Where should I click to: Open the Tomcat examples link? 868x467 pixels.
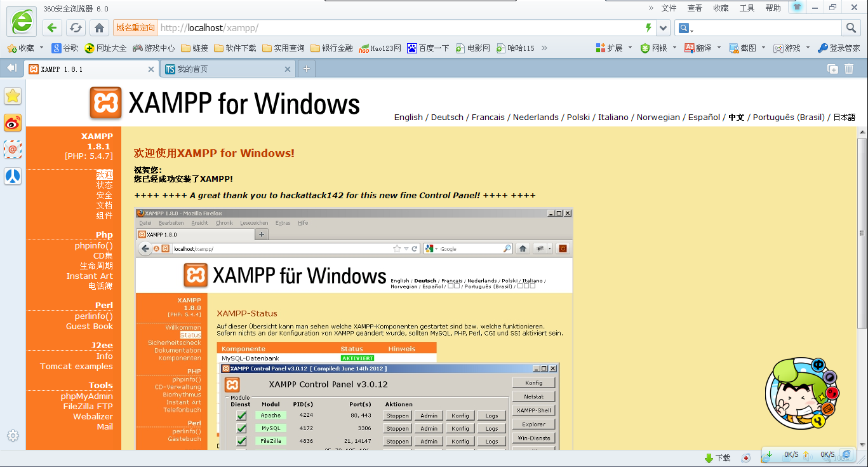pyautogui.click(x=77, y=366)
